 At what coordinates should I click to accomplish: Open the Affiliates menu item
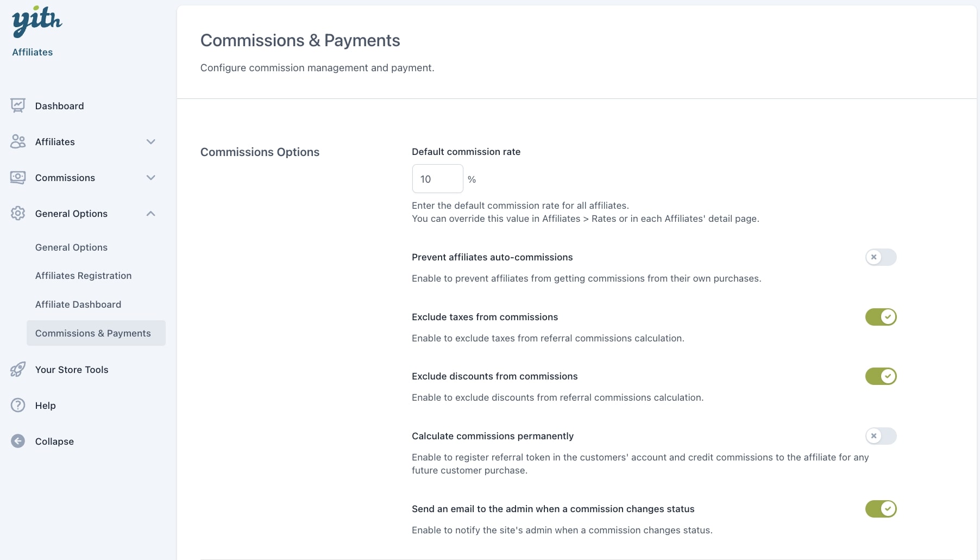tap(55, 142)
